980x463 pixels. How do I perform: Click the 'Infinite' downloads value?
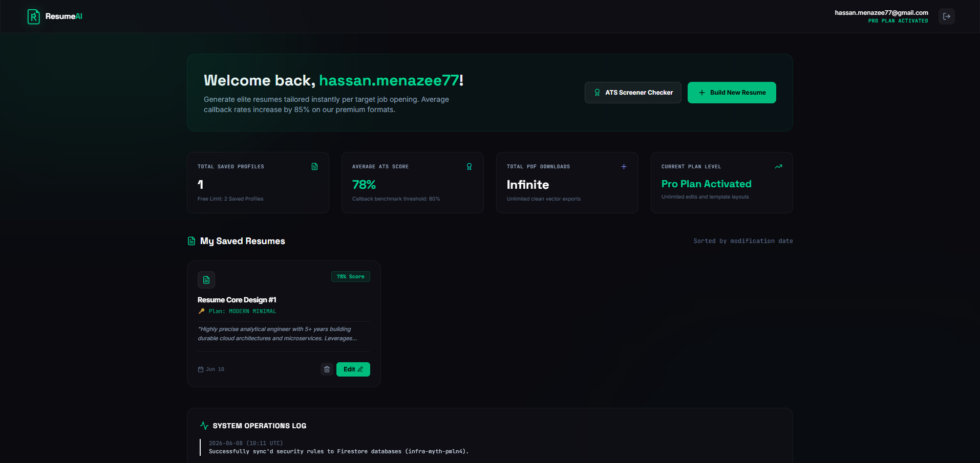point(528,185)
